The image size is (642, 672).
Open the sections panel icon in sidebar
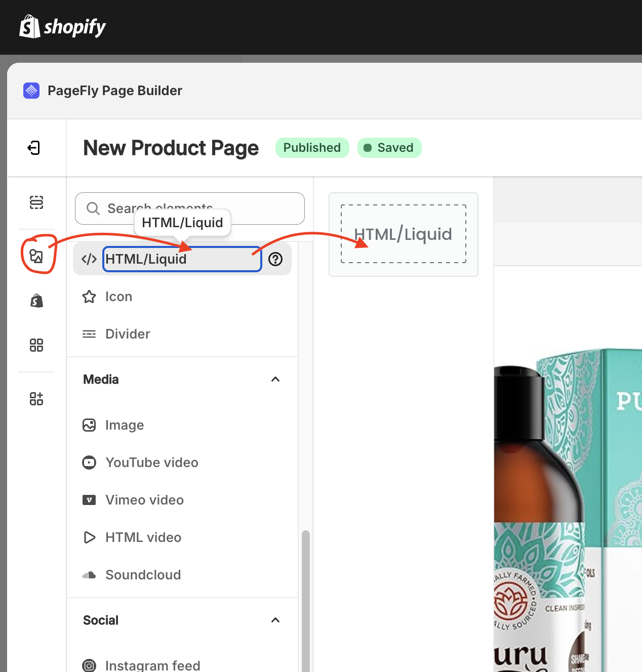tap(36, 202)
